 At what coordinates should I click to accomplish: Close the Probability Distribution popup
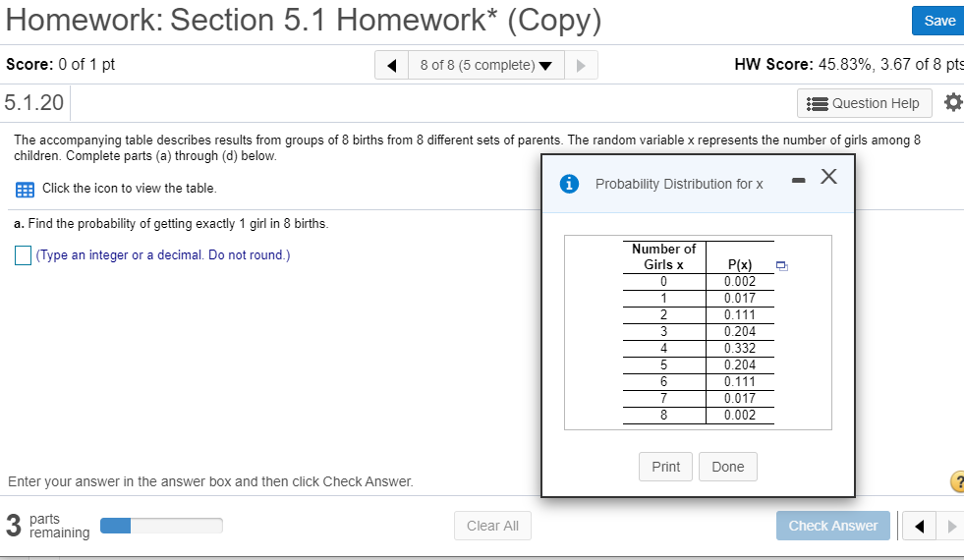tap(828, 177)
